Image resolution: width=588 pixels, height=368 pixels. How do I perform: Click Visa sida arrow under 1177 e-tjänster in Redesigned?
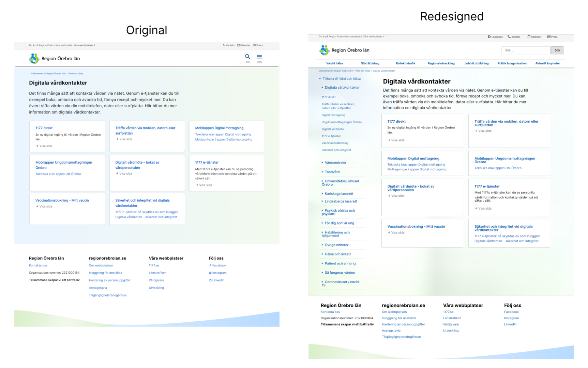click(x=476, y=209)
